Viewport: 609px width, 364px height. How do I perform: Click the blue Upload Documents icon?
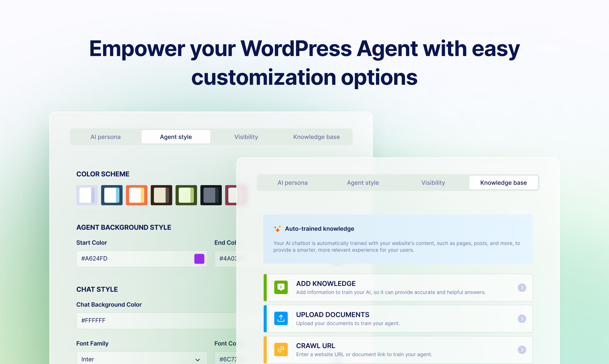(x=281, y=318)
